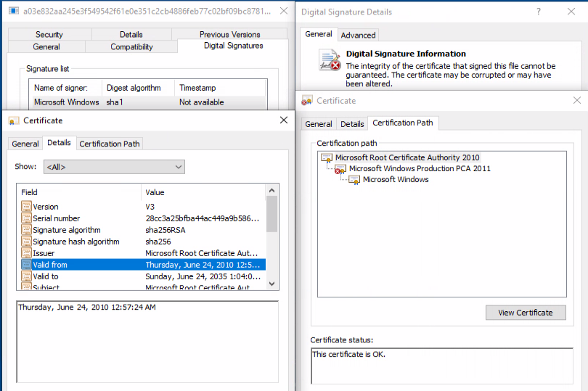The height and width of the screenshot is (391, 588).
Task: Click the Timestamp column header
Action: coord(220,88)
